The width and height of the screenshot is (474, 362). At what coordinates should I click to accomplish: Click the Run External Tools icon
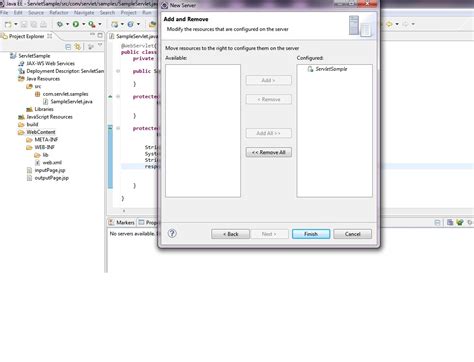92,24
